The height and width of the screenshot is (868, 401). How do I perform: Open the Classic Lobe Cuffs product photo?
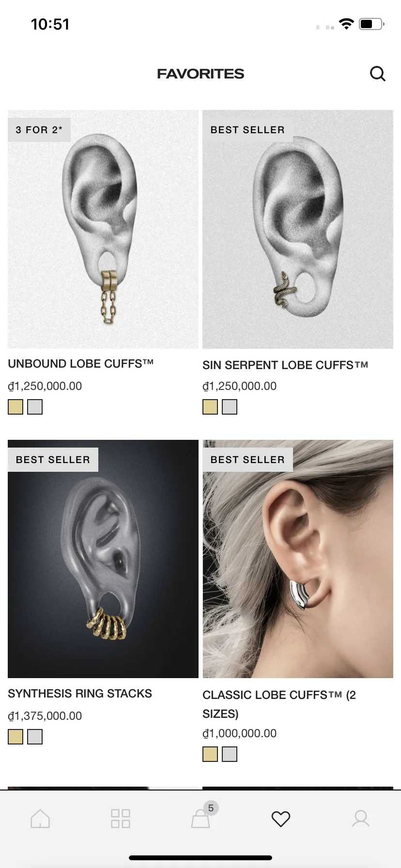click(298, 559)
